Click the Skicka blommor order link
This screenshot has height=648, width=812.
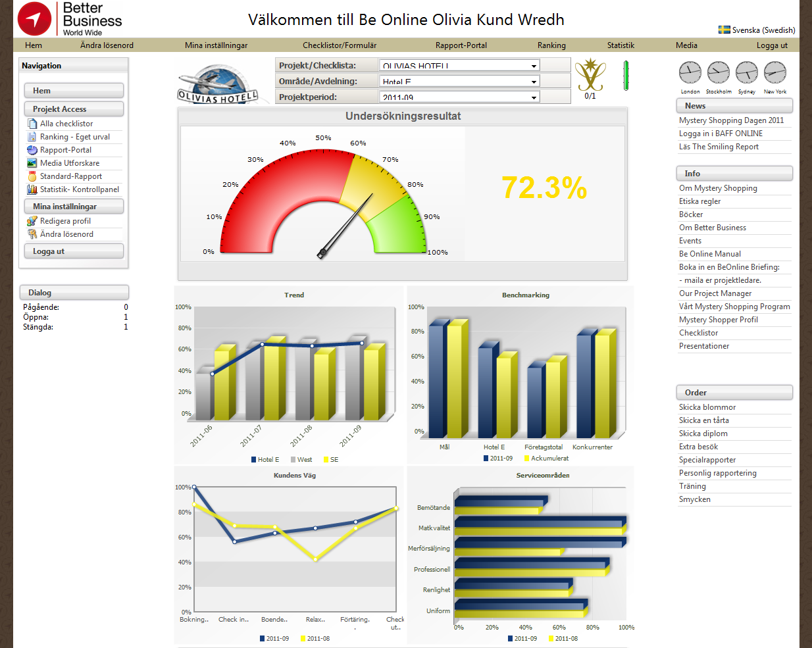[707, 407]
